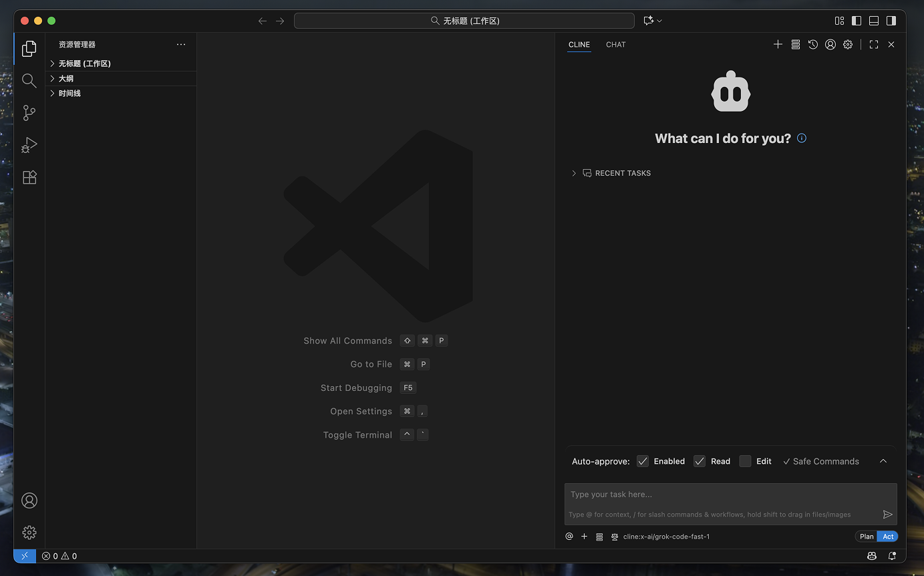Toggle the primary side bar
Viewport: 924px width, 576px height.
pyautogui.click(x=857, y=21)
